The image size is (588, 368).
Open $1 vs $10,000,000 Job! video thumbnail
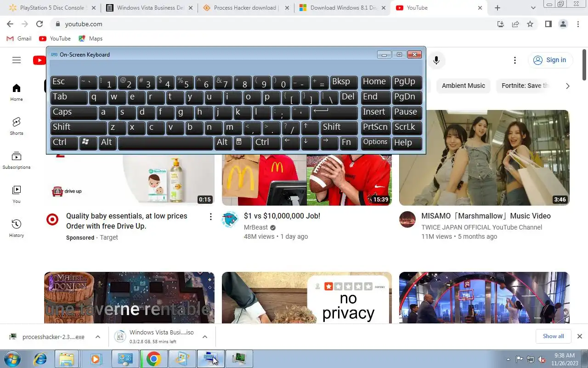pyautogui.click(x=307, y=180)
